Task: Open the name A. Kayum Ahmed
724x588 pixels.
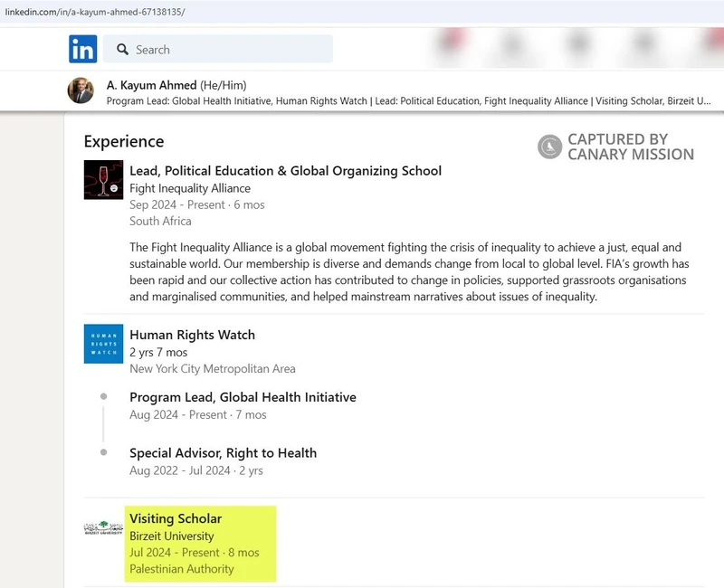Action: tap(151, 85)
